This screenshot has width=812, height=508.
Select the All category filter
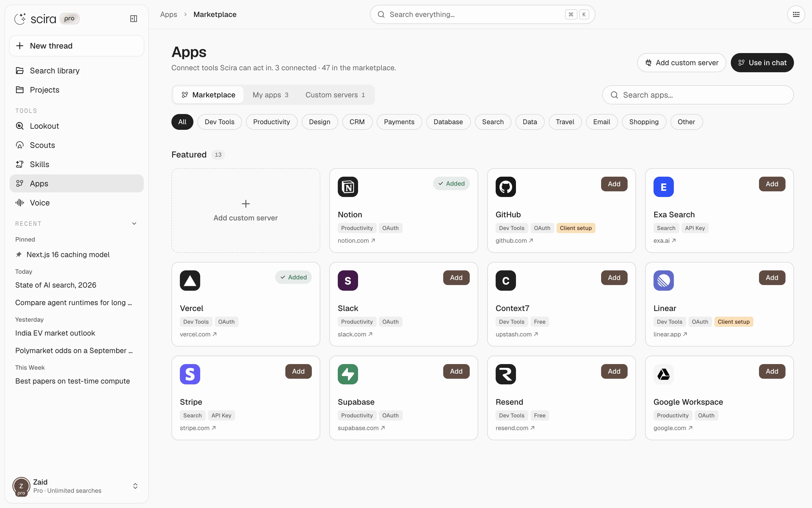point(182,122)
